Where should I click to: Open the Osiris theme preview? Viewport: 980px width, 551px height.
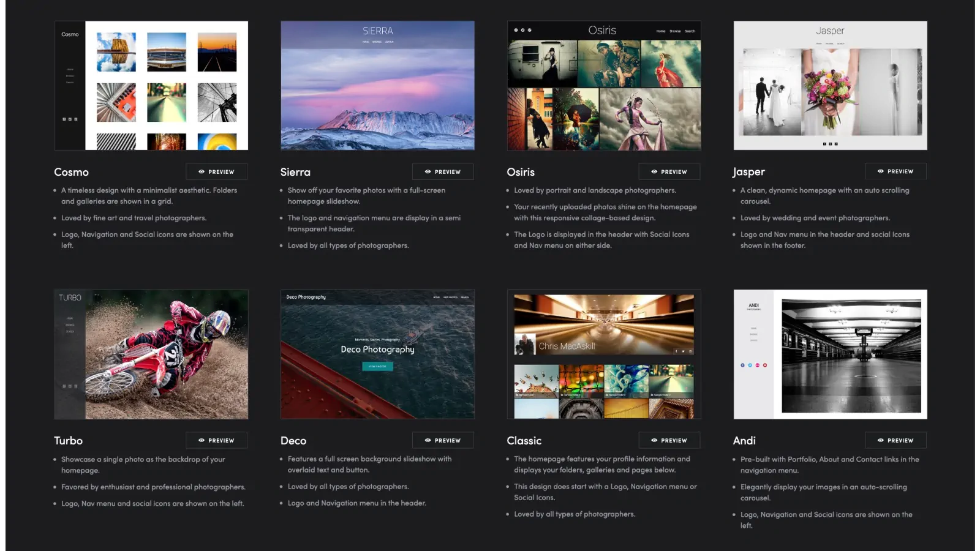click(669, 171)
